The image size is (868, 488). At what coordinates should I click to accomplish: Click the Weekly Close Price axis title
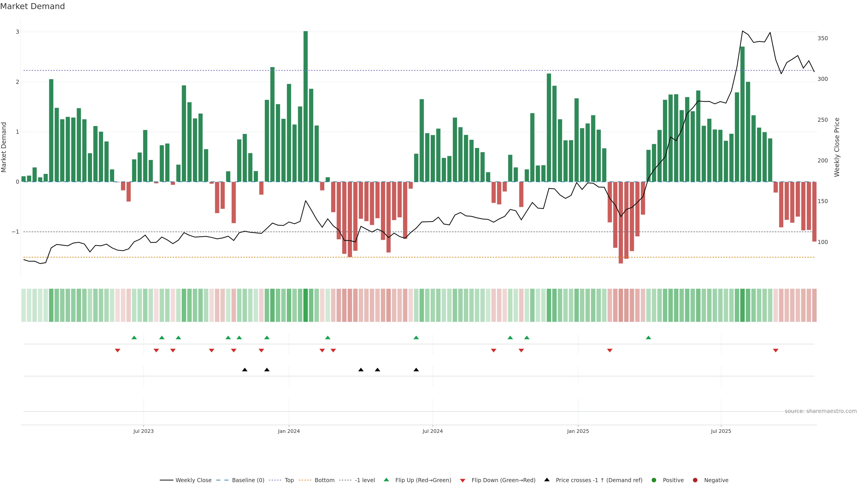point(837,147)
